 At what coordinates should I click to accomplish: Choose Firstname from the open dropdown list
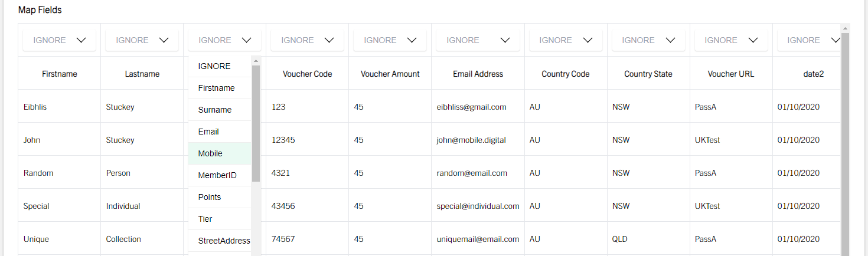click(x=220, y=88)
